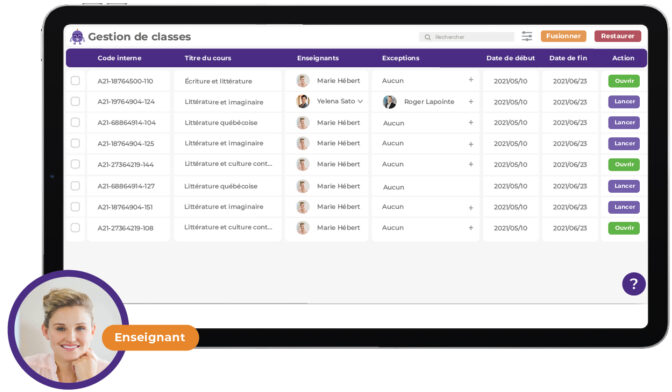Image resolution: width=672 pixels, height=392 pixels.
Task: Add exception for A21-18764904-151 row
Action: [x=471, y=208]
